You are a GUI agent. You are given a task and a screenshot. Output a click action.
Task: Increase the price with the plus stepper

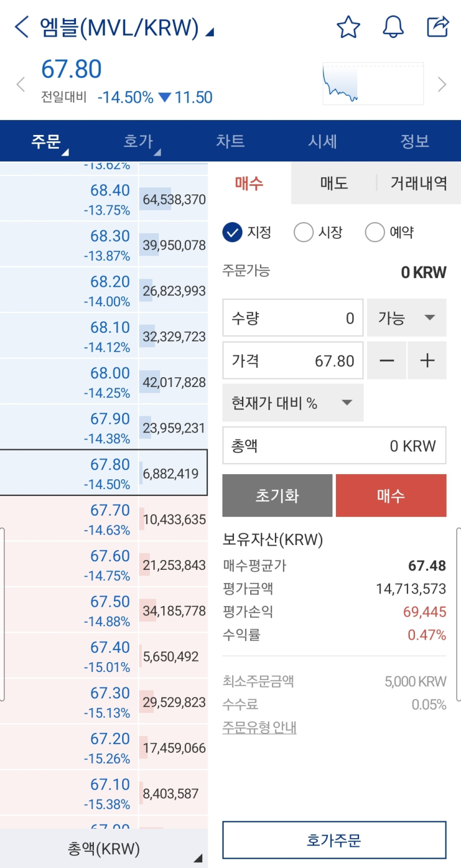tap(427, 360)
